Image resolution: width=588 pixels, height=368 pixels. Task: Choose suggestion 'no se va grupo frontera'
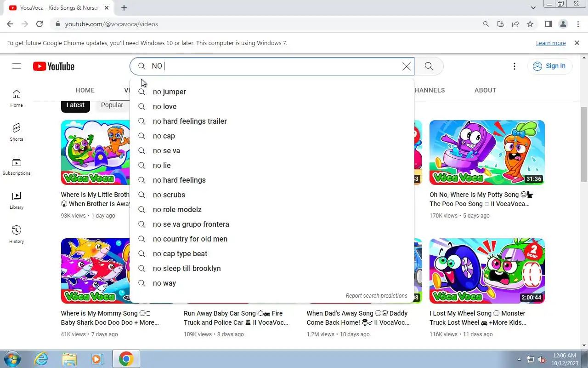click(272, 224)
